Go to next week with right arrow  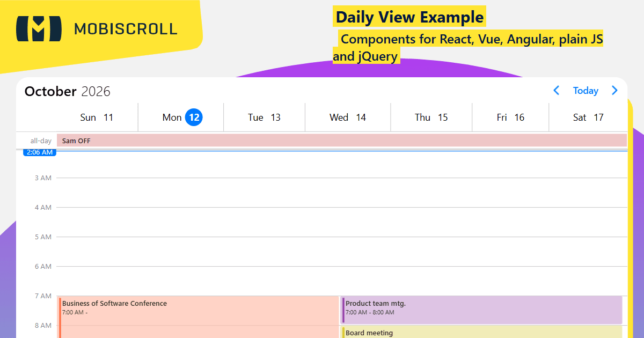614,91
